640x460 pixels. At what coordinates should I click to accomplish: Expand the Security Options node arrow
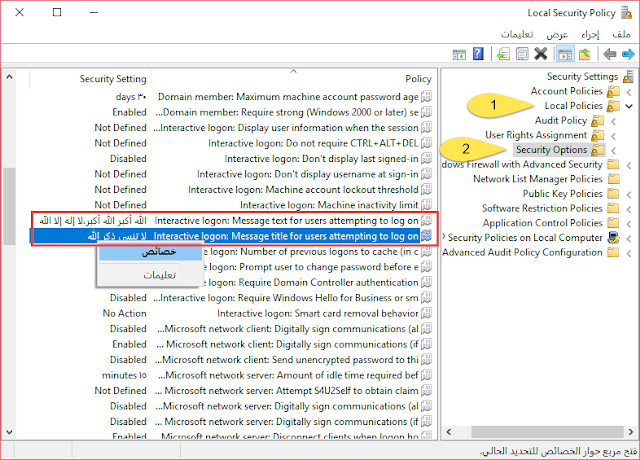click(x=613, y=151)
